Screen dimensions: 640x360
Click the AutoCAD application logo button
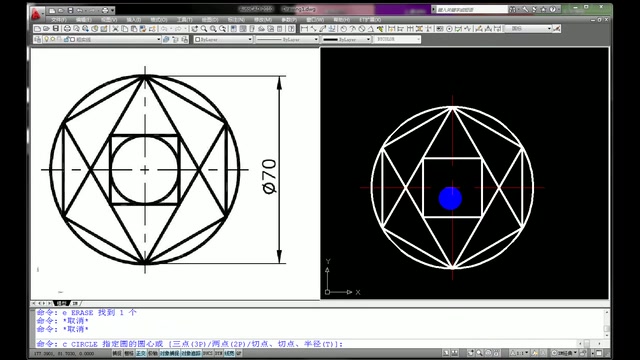click(x=36, y=13)
